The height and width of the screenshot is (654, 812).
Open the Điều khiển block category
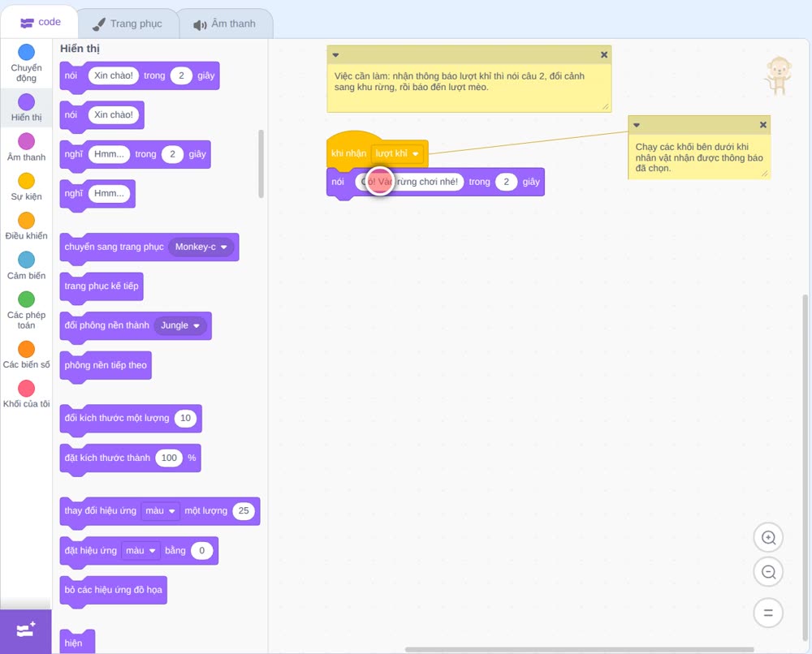coord(27,226)
